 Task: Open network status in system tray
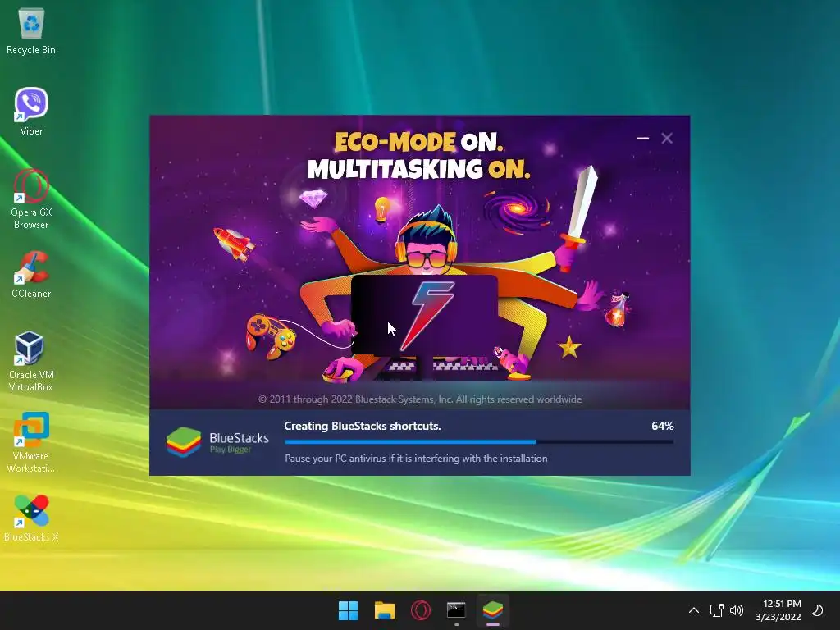click(717, 610)
